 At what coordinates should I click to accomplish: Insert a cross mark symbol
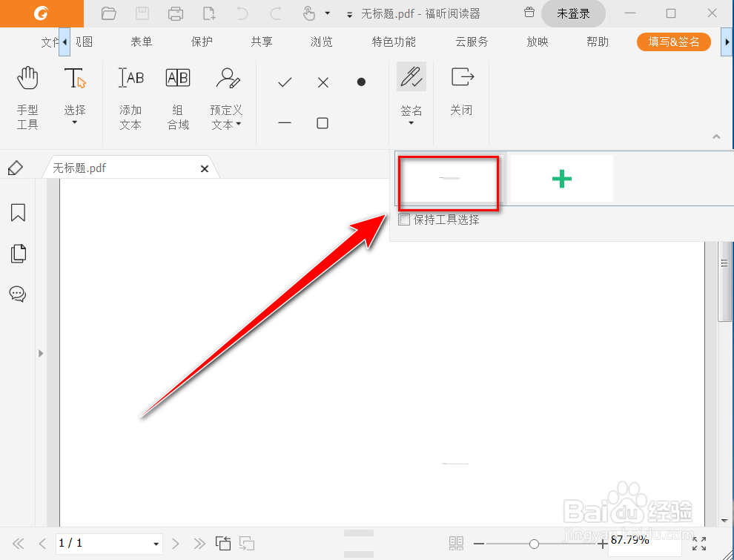(x=323, y=82)
